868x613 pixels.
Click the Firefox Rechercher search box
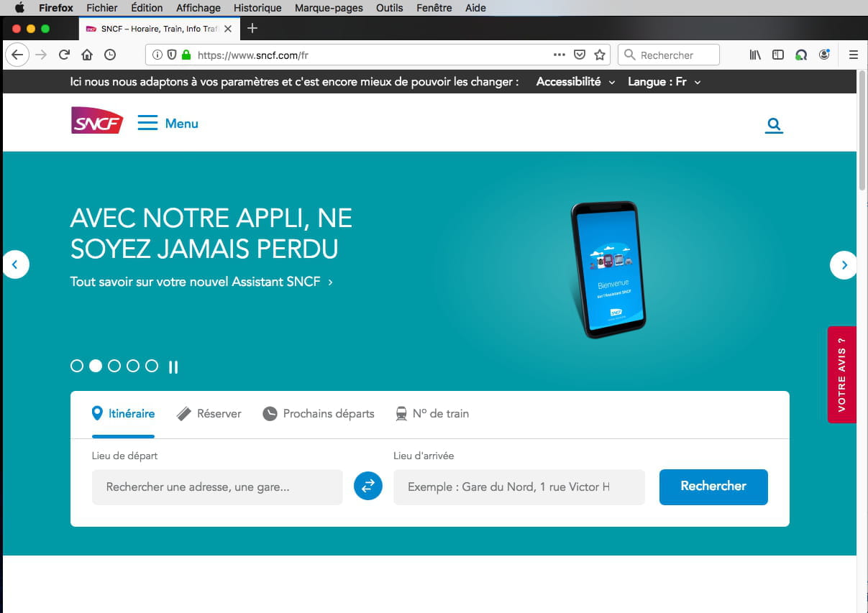coord(669,55)
